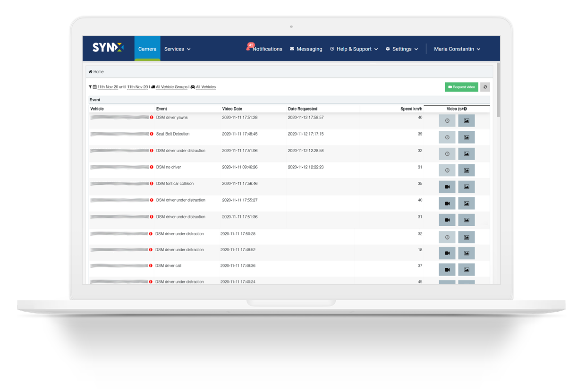Click requested date 2020-11-12 17:58:57
Image resolution: width=586 pixels, height=392 pixels.
point(306,118)
